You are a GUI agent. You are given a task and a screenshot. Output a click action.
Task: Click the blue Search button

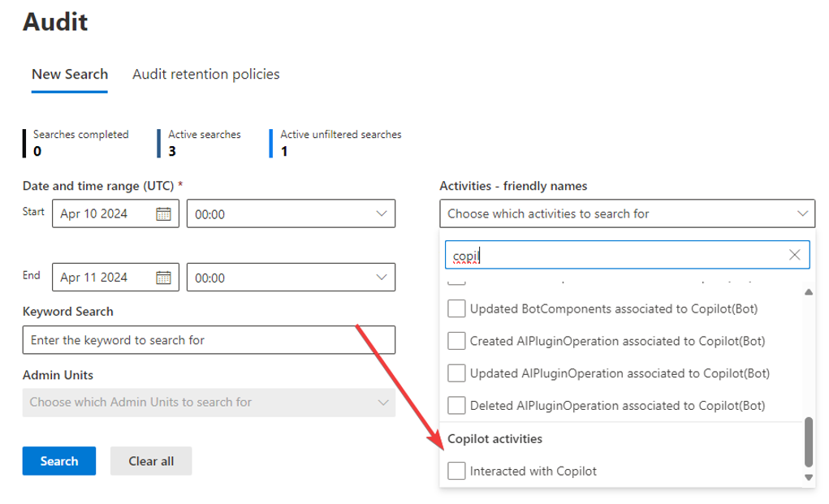(x=59, y=461)
